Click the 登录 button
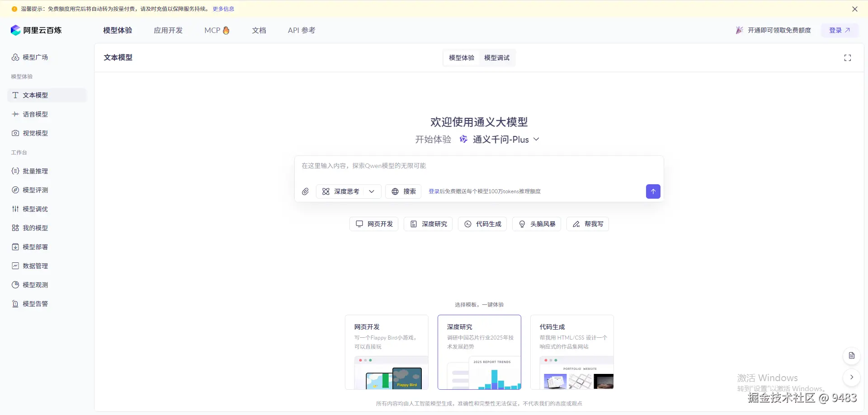 pos(840,30)
